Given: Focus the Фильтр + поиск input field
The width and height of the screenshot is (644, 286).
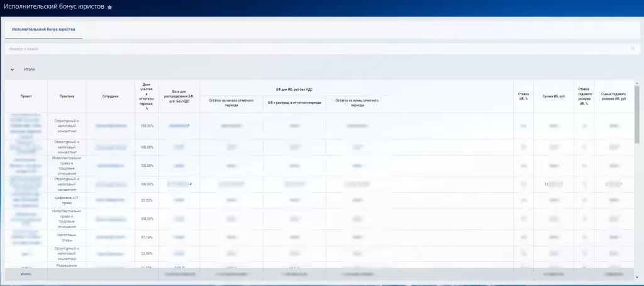Looking at the screenshot, I should [314, 49].
